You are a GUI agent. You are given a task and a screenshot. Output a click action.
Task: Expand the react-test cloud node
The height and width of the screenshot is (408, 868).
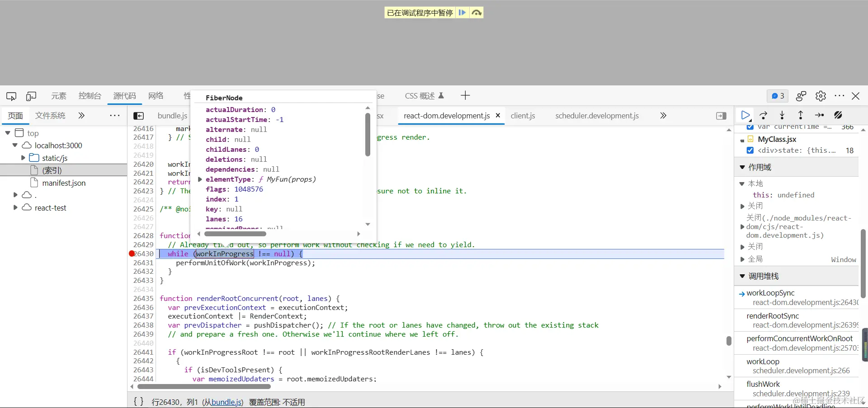pos(15,207)
